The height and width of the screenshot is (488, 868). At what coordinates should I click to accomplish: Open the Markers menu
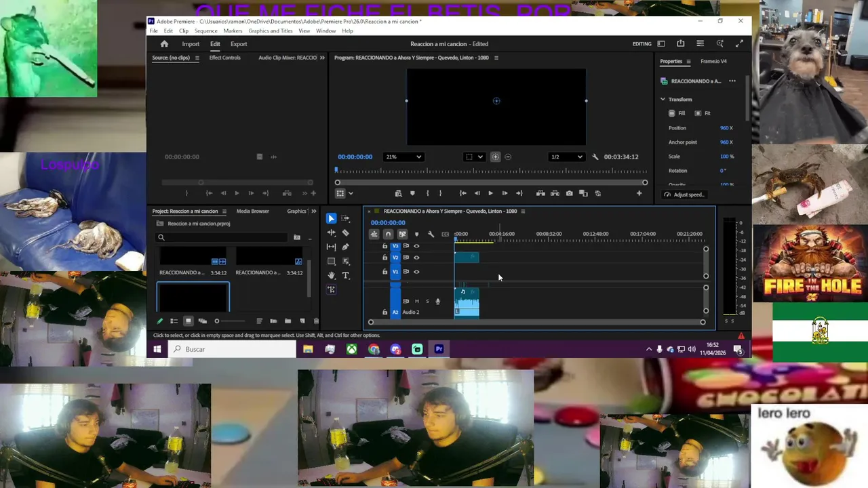(233, 31)
